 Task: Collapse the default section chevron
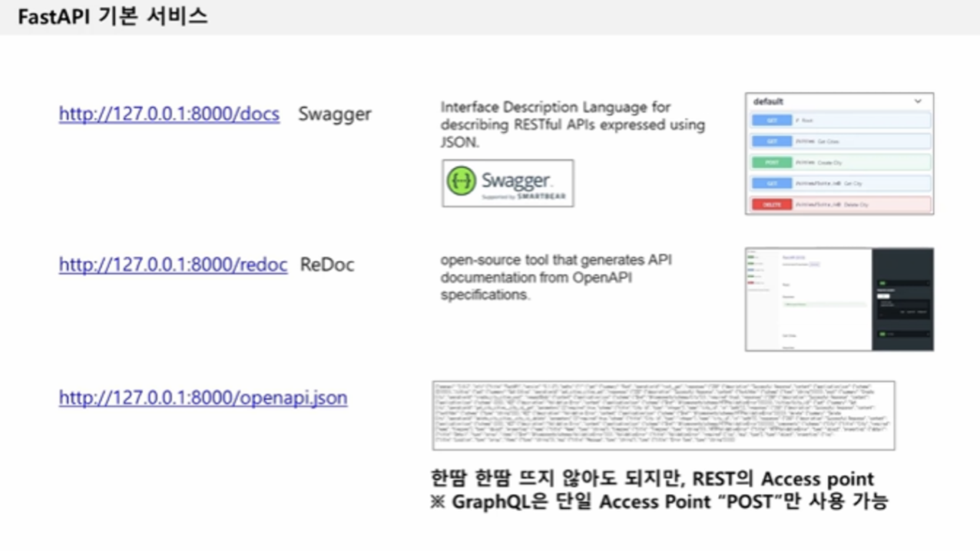pyautogui.click(x=917, y=101)
